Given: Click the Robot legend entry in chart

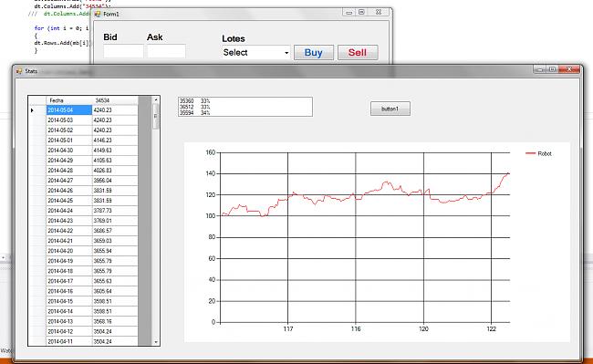Looking at the screenshot, I should [x=538, y=153].
